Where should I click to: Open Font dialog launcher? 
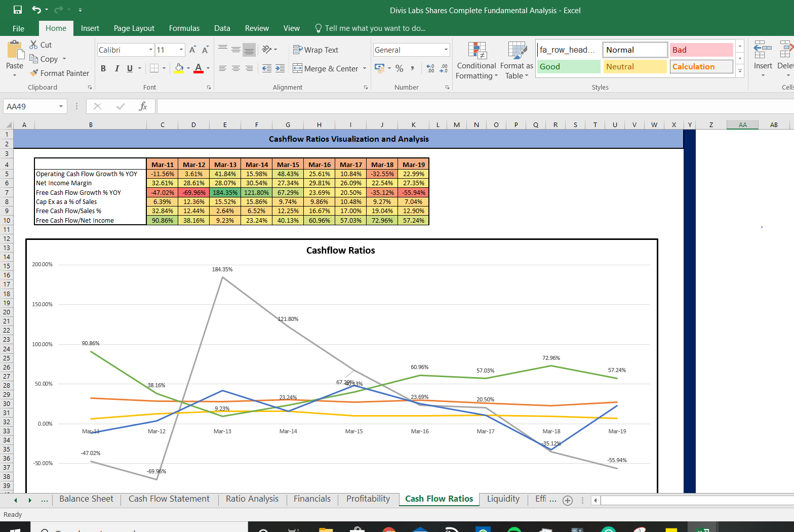[209, 88]
